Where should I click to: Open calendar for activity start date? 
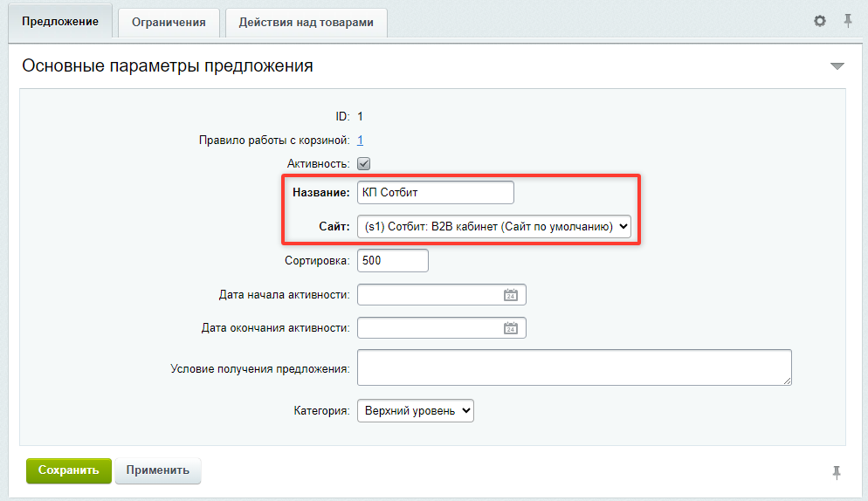click(x=510, y=295)
